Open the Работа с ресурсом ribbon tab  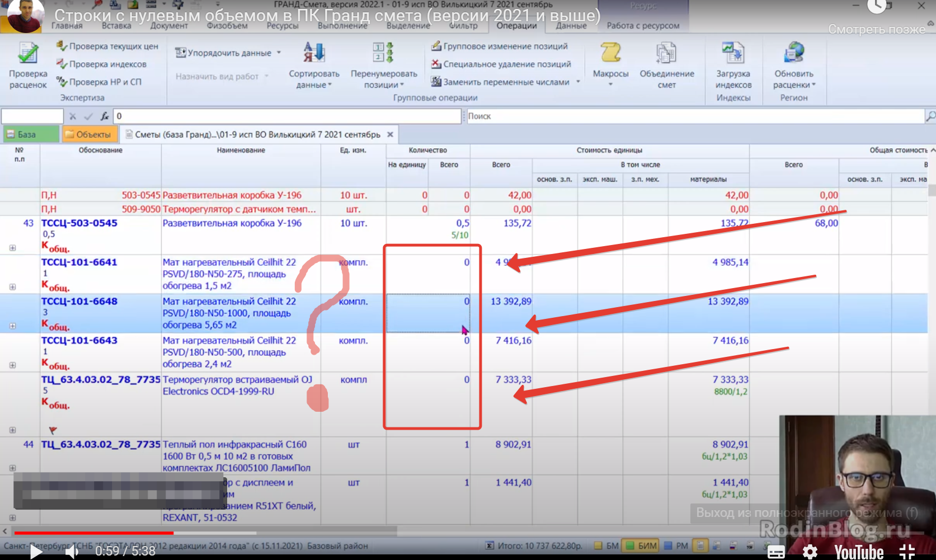click(x=643, y=26)
